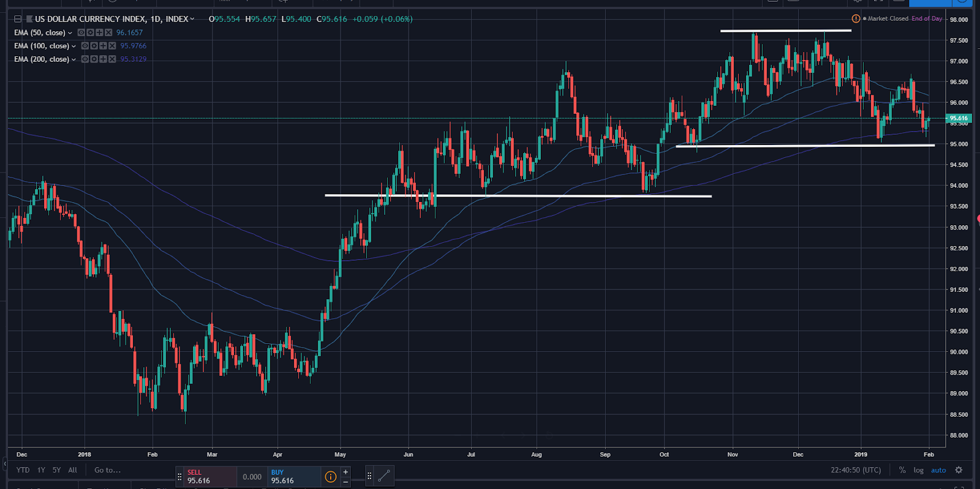Collapse the indicator legend with the minus box

pos(18,19)
